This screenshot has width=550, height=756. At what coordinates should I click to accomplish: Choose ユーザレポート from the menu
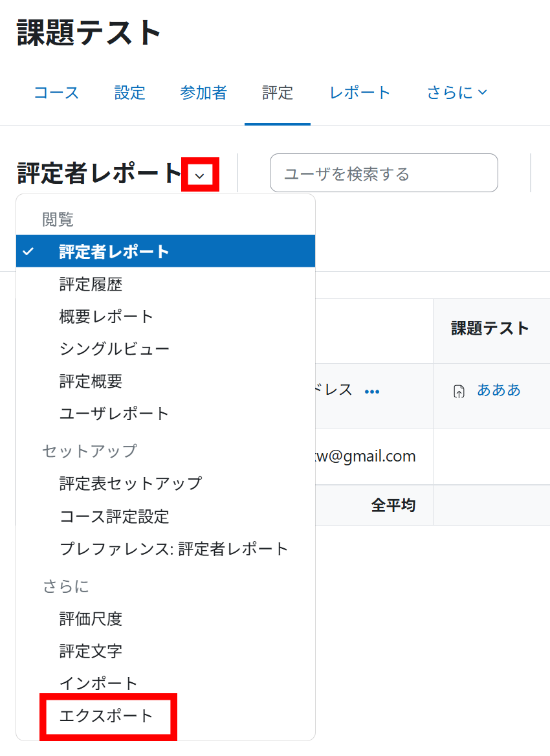point(114,414)
